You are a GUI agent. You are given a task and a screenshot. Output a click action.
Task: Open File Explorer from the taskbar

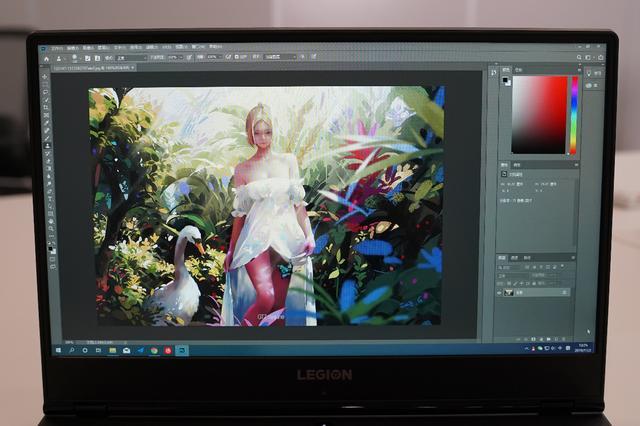(x=112, y=351)
